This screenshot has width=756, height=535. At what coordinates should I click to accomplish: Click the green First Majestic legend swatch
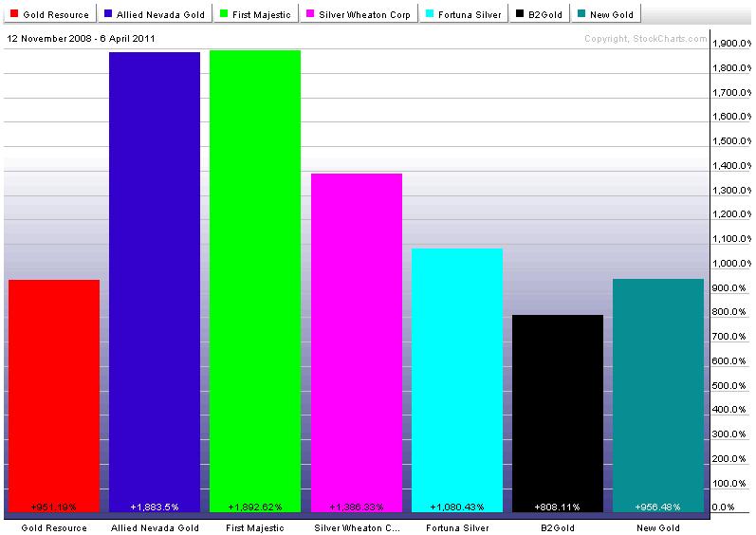[x=223, y=13]
